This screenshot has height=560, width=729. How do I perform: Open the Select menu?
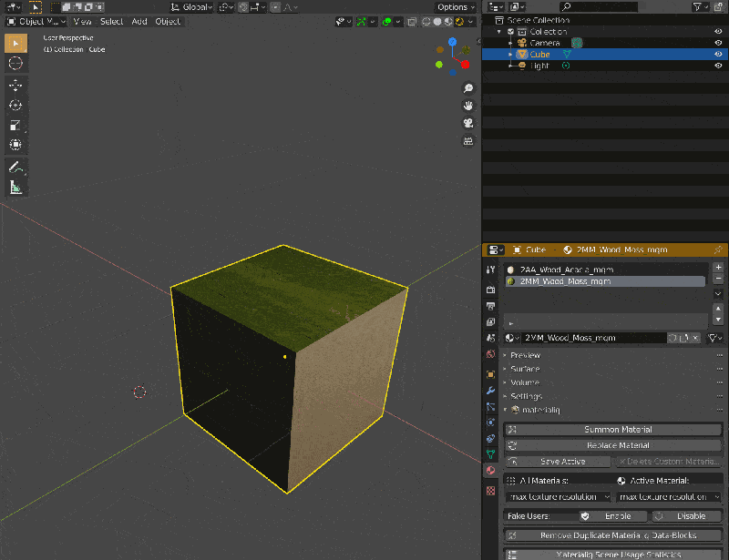[111, 21]
